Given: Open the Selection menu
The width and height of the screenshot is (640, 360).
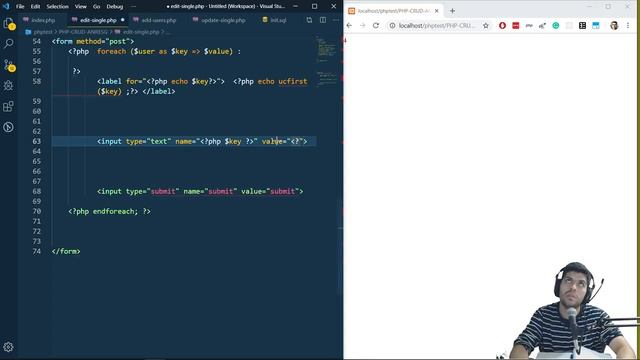Looking at the screenshot, I should 58,7.
